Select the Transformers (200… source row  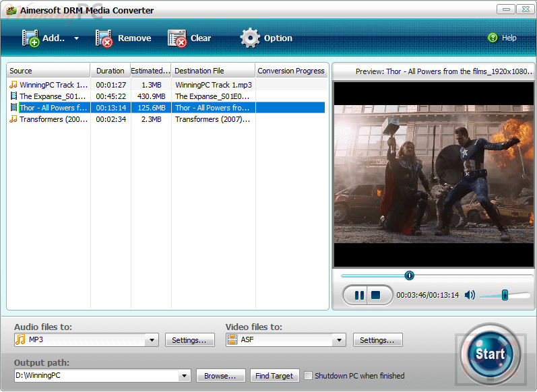coord(53,119)
